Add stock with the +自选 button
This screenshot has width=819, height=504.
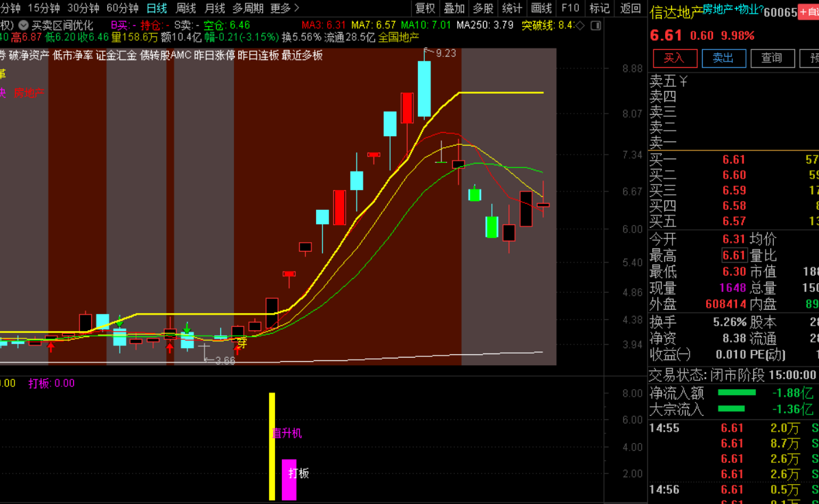(x=808, y=12)
